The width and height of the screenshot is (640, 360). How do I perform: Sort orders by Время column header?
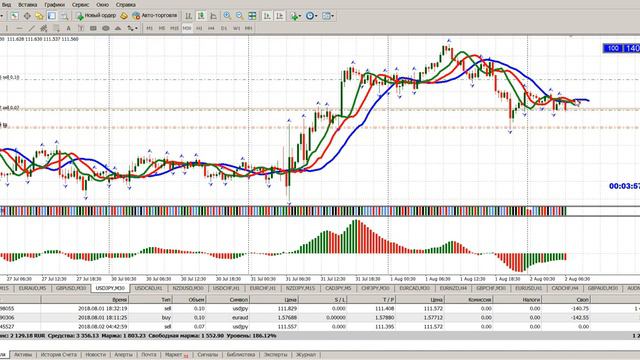[x=84, y=300]
